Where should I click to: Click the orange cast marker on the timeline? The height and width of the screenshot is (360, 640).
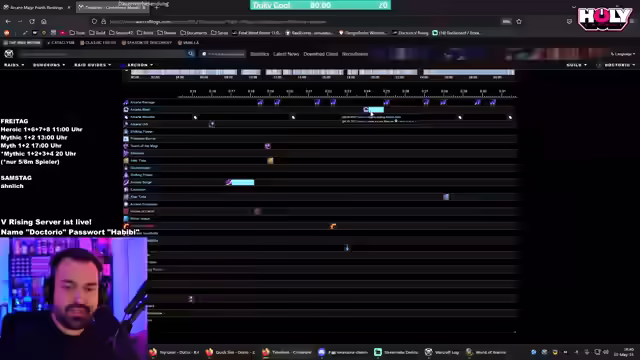point(333,226)
